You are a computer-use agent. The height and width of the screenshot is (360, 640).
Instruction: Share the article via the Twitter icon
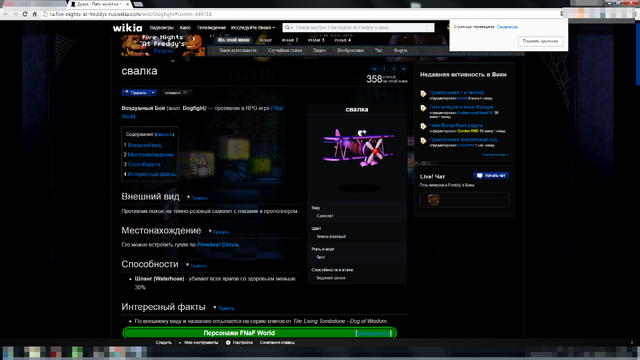403,69
